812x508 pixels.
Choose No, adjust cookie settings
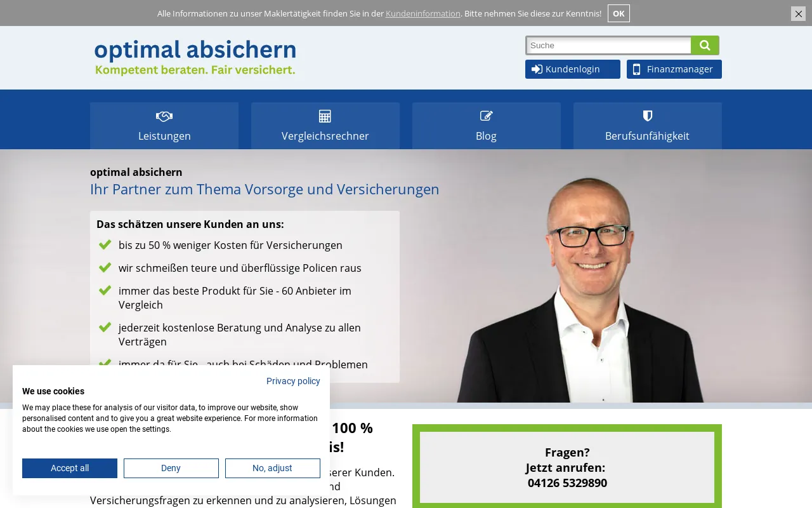(273, 468)
